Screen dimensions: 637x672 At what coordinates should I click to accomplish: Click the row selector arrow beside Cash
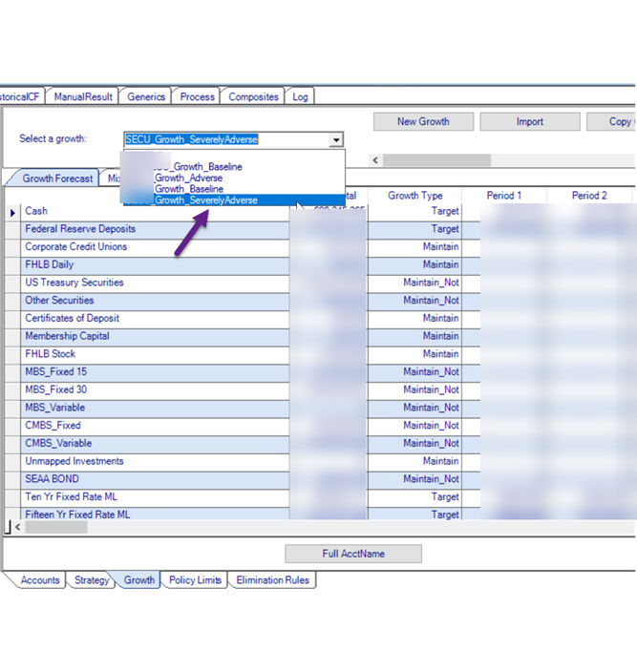12,211
